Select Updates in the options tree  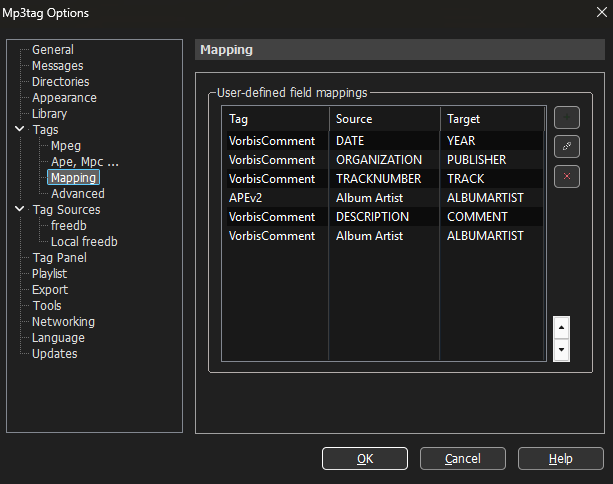(55, 354)
